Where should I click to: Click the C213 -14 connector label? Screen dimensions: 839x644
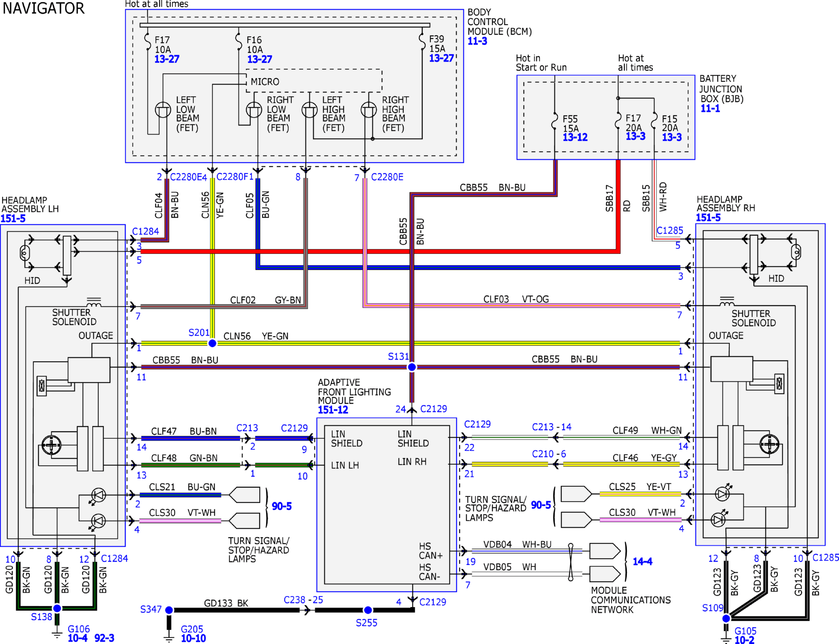[552, 427]
